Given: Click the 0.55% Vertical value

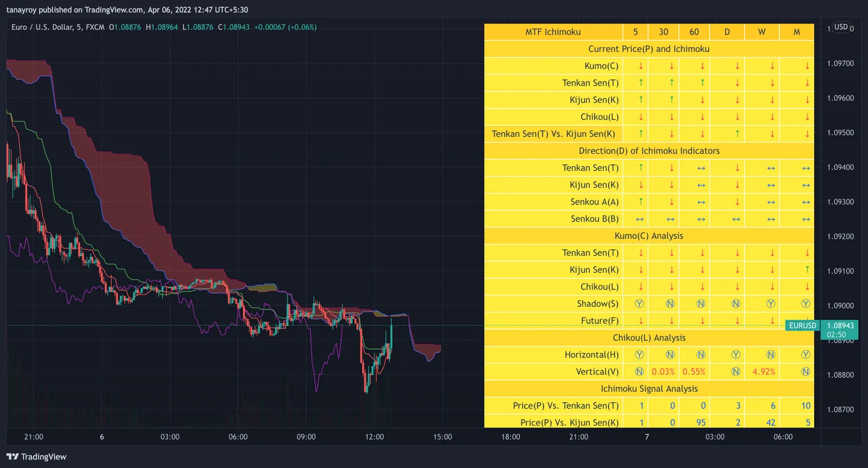Looking at the screenshot, I should (694, 372).
